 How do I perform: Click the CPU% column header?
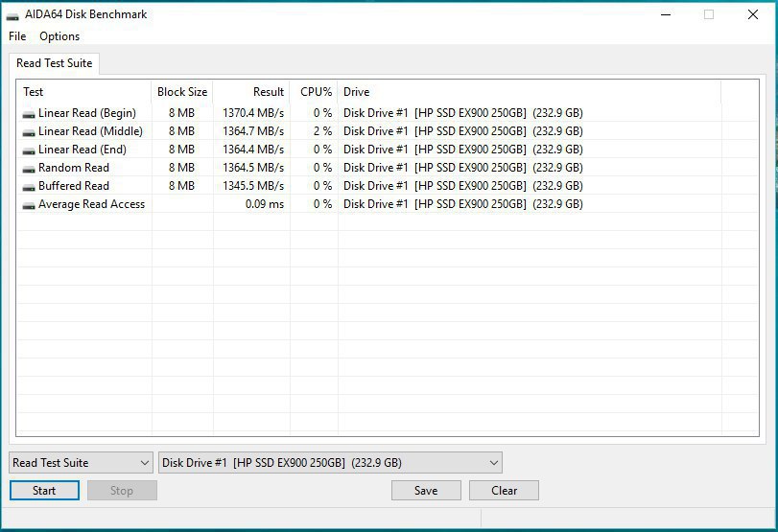pyautogui.click(x=314, y=92)
